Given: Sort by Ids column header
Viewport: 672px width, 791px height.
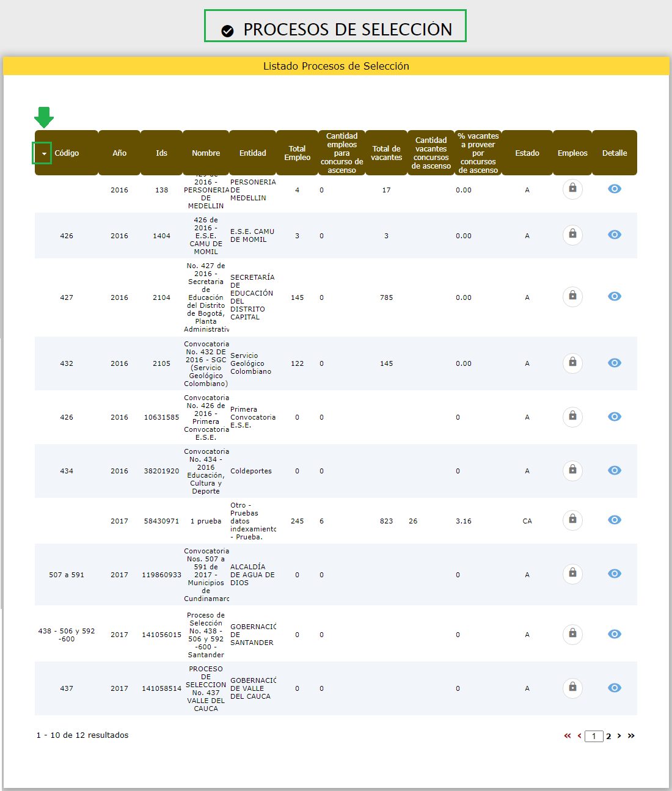Looking at the screenshot, I should pyautogui.click(x=161, y=153).
